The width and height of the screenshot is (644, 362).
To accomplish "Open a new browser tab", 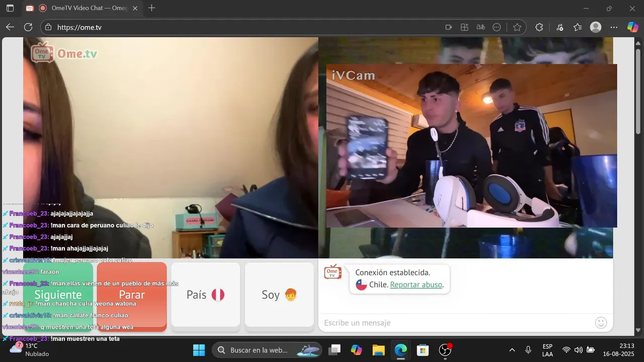I will 151,8.
